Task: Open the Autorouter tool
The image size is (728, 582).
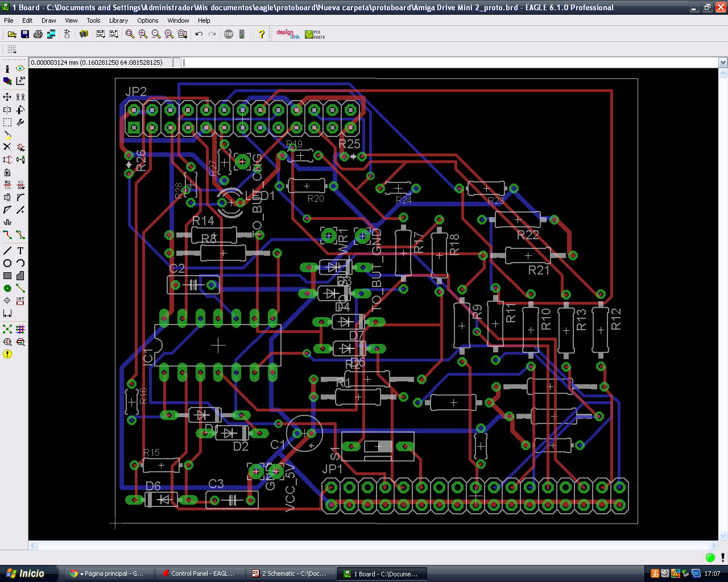Action: point(20,329)
